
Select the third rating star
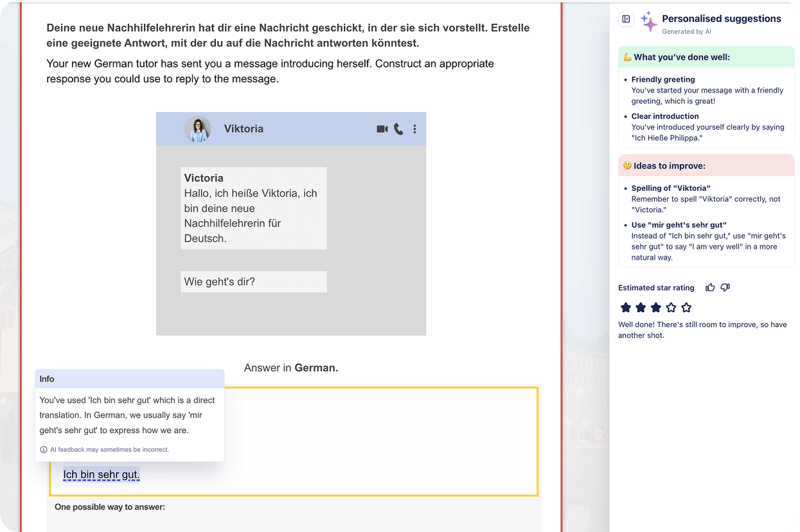(x=655, y=308)
